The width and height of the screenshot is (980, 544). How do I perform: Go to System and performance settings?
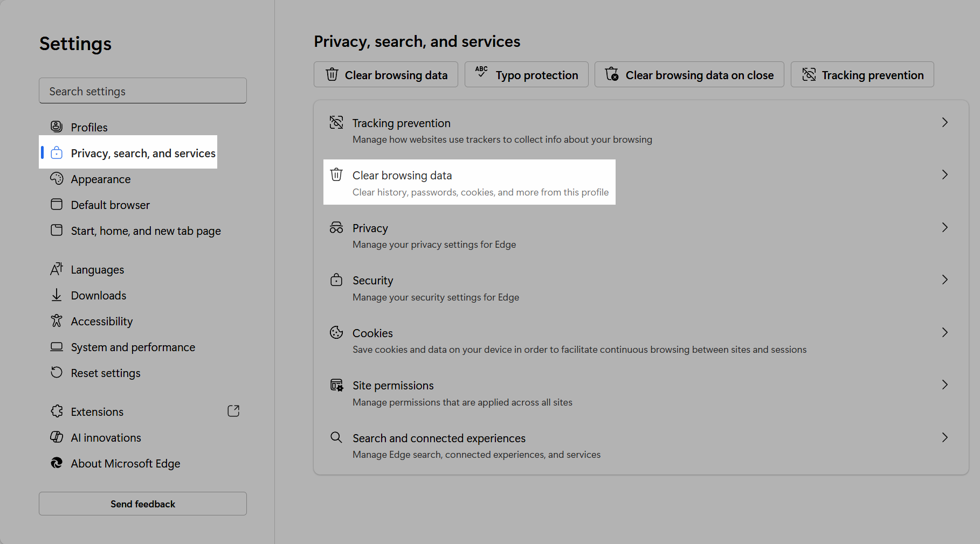coord(133,347)
